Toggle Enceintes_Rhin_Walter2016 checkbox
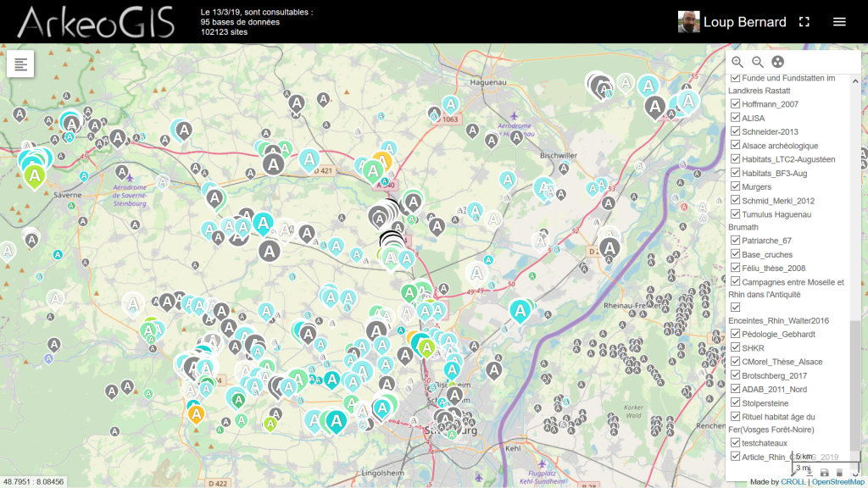The height and width of the screenshot is (488, 868). (735, 307)
